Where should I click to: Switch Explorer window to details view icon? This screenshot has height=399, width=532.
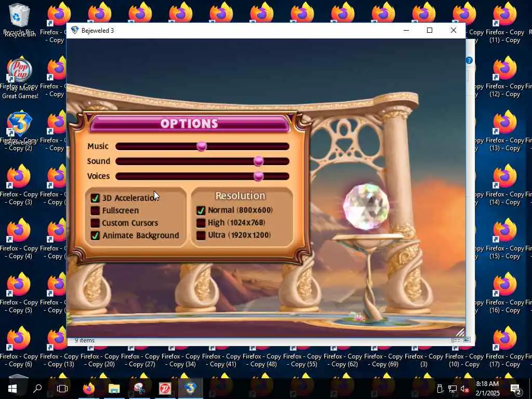click(x=456, y=340)
